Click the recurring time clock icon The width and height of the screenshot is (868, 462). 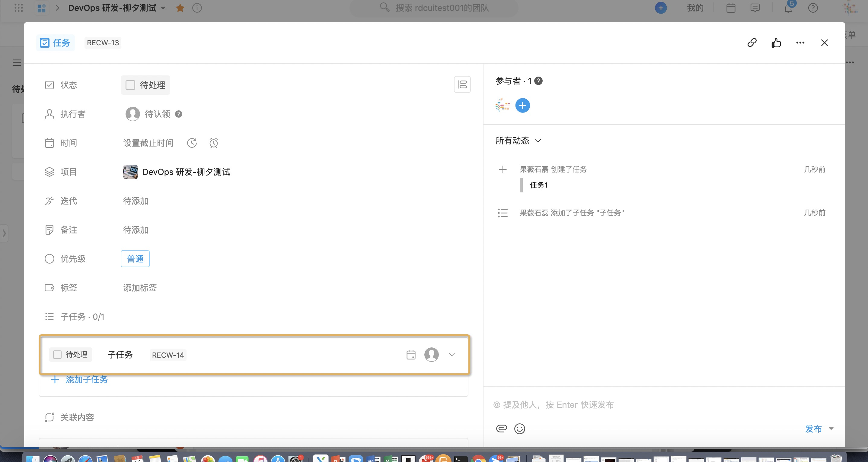(192, 143)
